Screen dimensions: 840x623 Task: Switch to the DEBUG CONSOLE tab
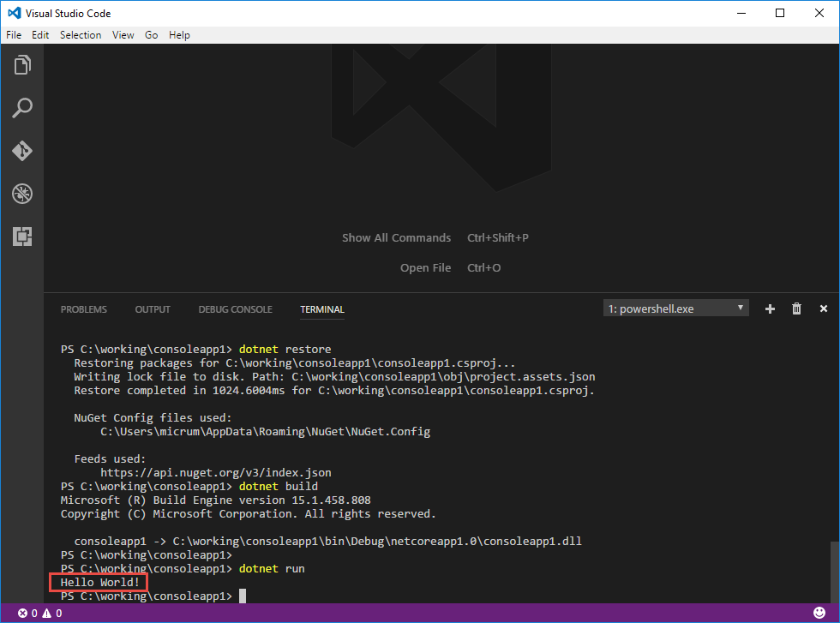(x=235, y=309)
